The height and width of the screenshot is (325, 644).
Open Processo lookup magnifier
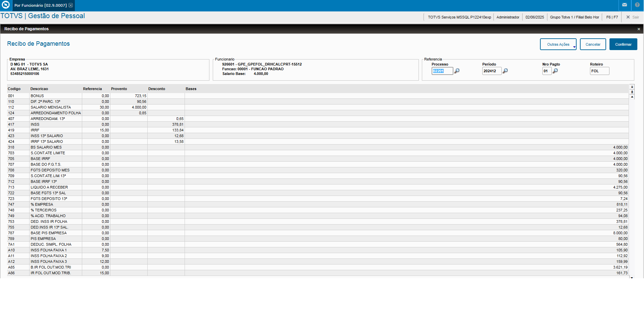click(x=457, y=71)
